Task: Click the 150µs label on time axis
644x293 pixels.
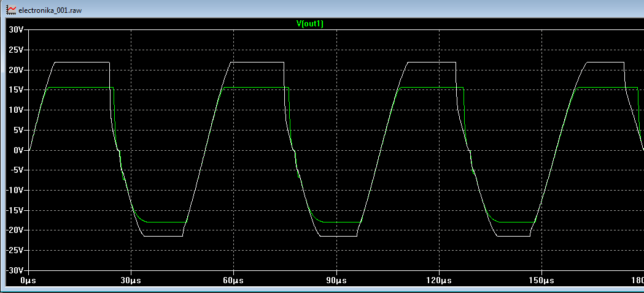Action: point(541,281)
